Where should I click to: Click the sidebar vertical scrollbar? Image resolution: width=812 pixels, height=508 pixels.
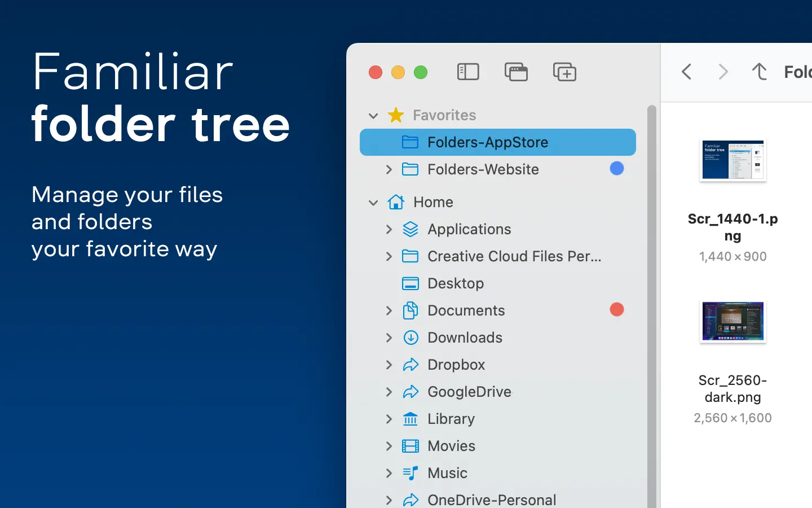point(652,306)
